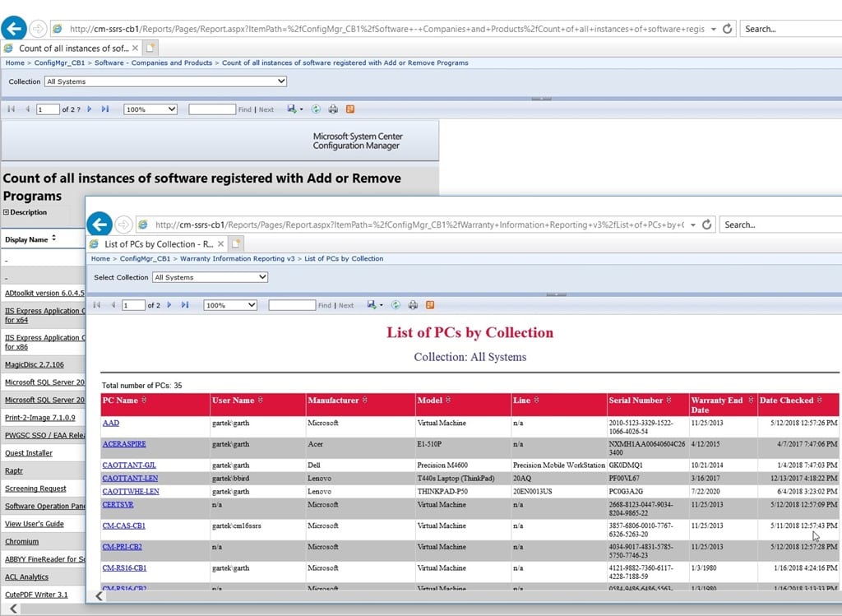Viewport: 842px width, 616px height.
Task: Select the Print report icon
Action: pyautogui.click(x=414, y=305)
